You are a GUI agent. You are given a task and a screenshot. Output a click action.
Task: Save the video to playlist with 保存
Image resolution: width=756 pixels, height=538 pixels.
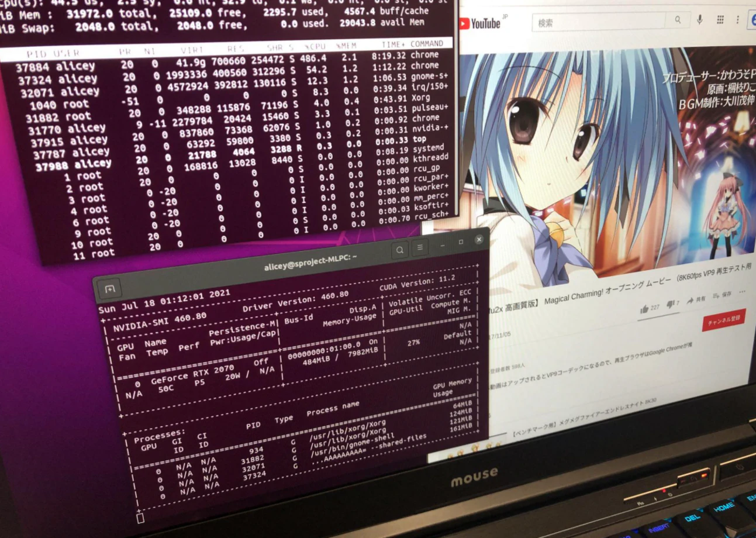(x=723, y=295)
